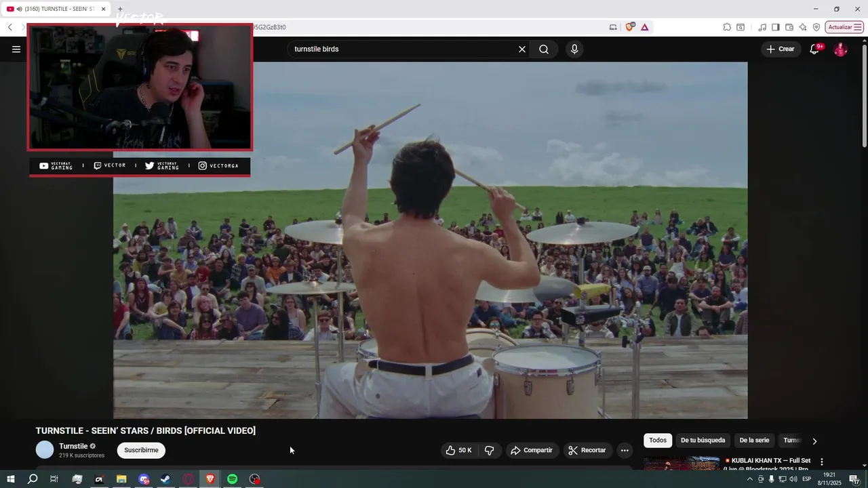
Task: Open Leo AI sparkle icon
Action: (803, 27)
